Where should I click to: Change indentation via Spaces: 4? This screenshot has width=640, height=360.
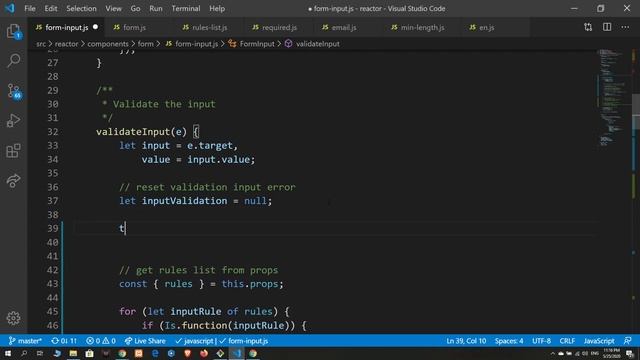click(x=509, y=341)
